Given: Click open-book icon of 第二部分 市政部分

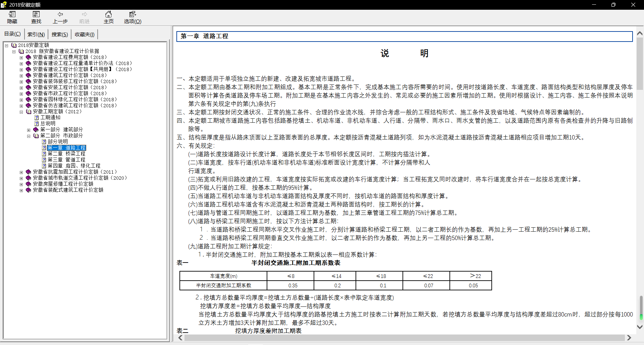Looking at the screenshot, I should (x=36, y=135).
